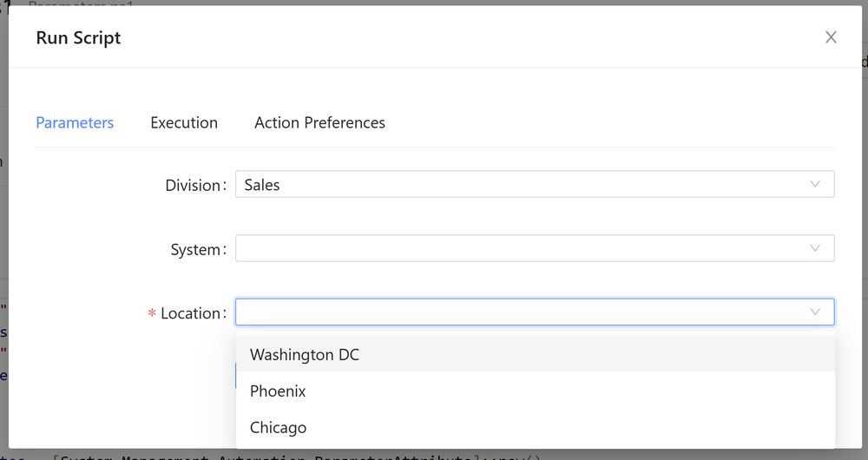Pick Chicago from the Location options
Screen dimensions: 868x460
click(536, 427)
